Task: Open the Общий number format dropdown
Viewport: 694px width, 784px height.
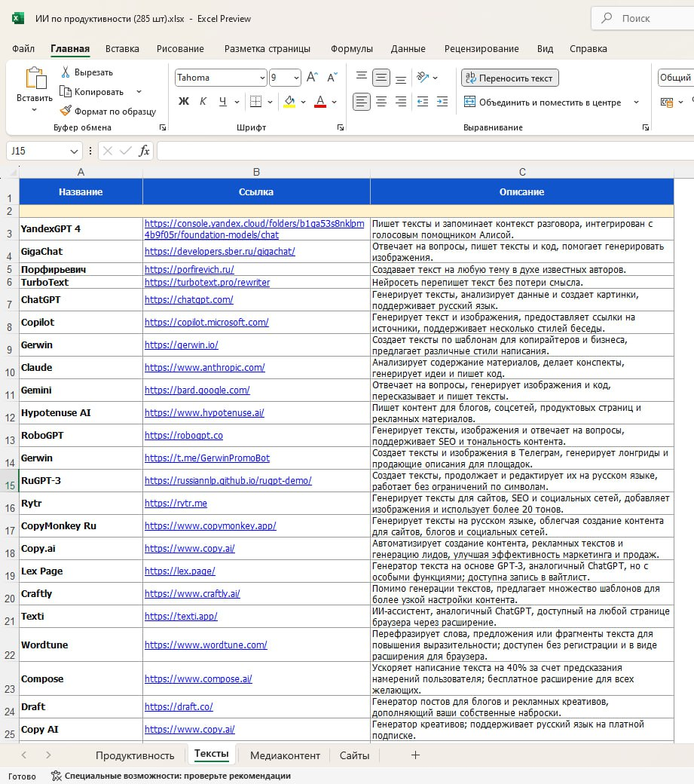Action: pyautogui.click(x=675, y=78)
